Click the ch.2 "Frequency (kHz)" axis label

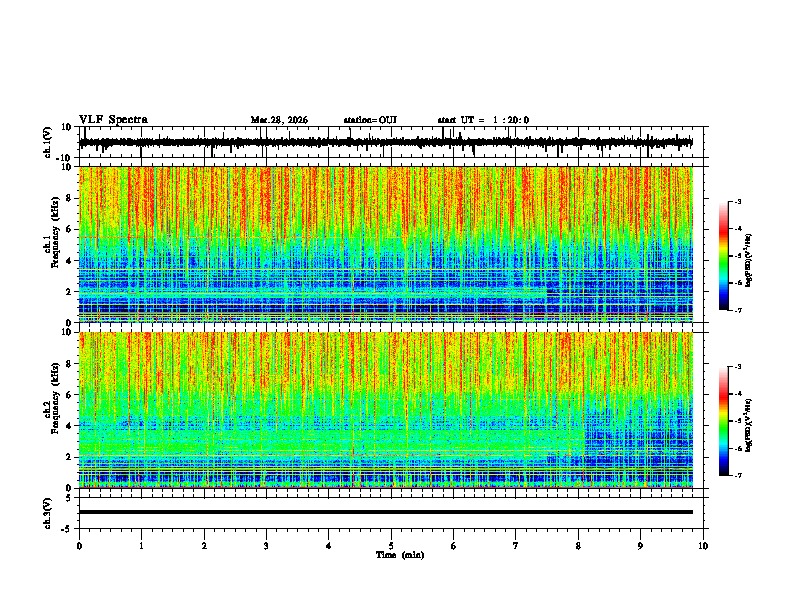click(55, 398)
